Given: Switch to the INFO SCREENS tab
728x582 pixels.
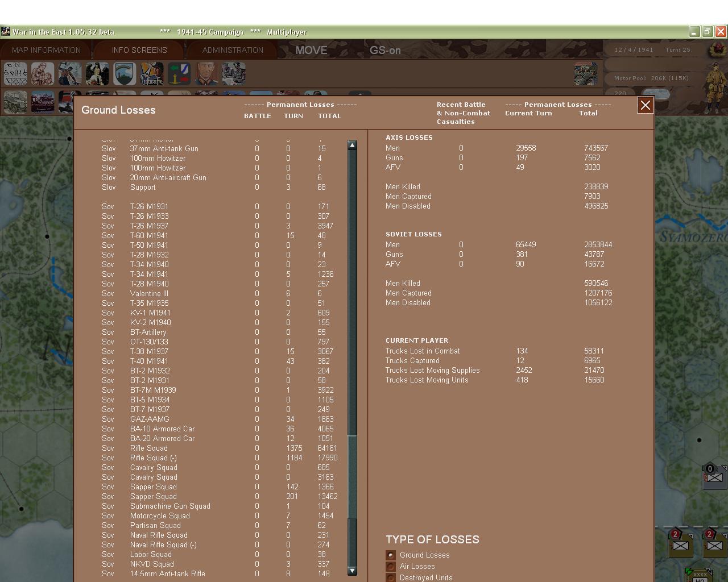Looking at the screenshot, I should [x=139, y=50].
